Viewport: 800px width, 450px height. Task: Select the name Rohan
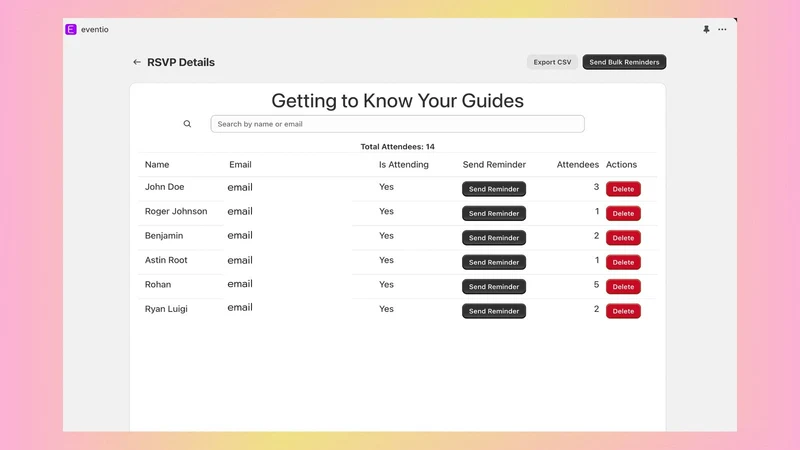click(x=158, y=285)
